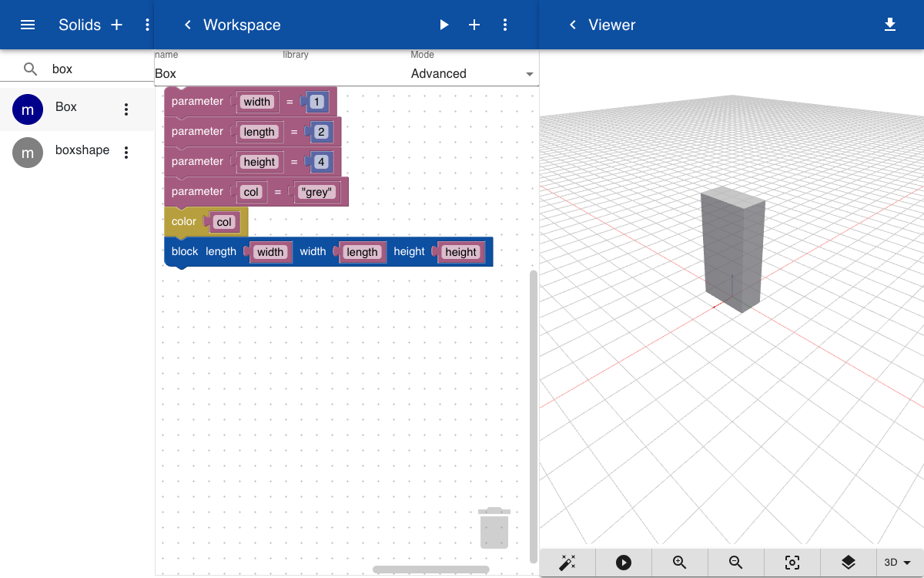Go back from Workspace panel
Viewport: 924px width, 578px height.
click(187, 25)
